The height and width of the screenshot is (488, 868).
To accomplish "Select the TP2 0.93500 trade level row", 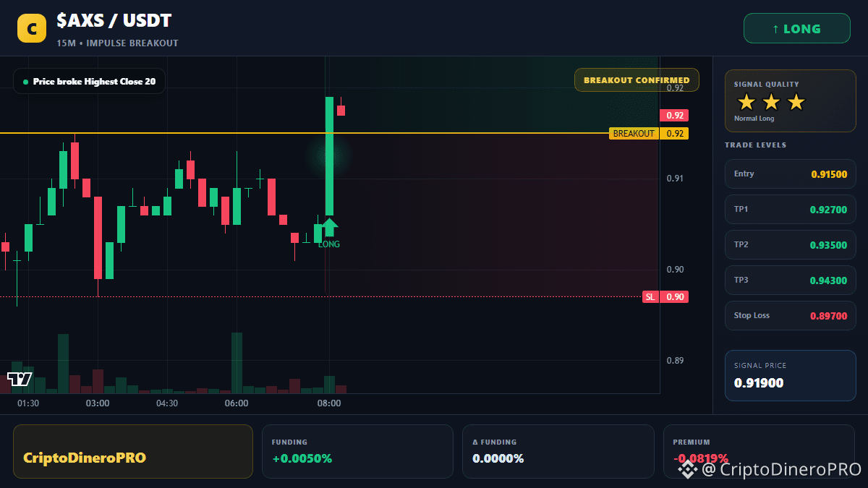I will pos(790,245).
